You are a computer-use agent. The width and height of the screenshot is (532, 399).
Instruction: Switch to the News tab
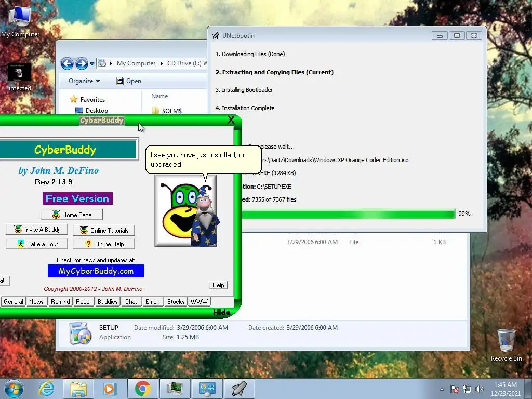point(36,302)
